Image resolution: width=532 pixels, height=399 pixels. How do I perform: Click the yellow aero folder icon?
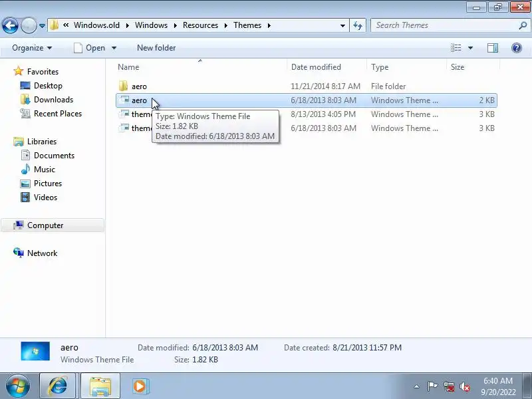124,86
